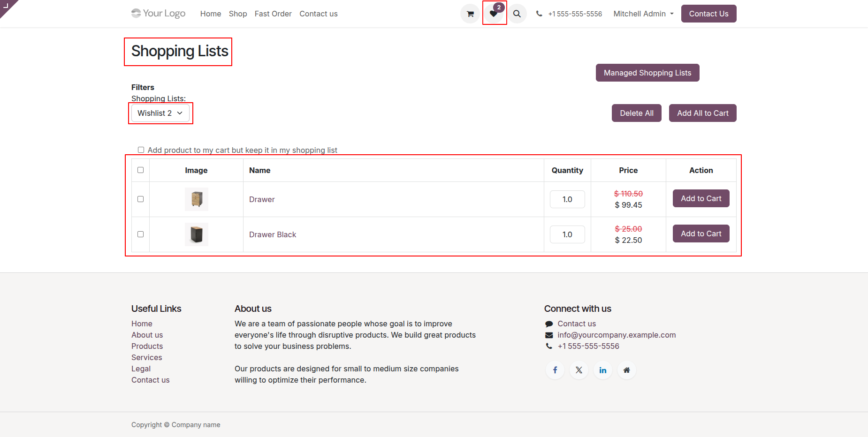Go to the Shop menu item

[238, 14]
